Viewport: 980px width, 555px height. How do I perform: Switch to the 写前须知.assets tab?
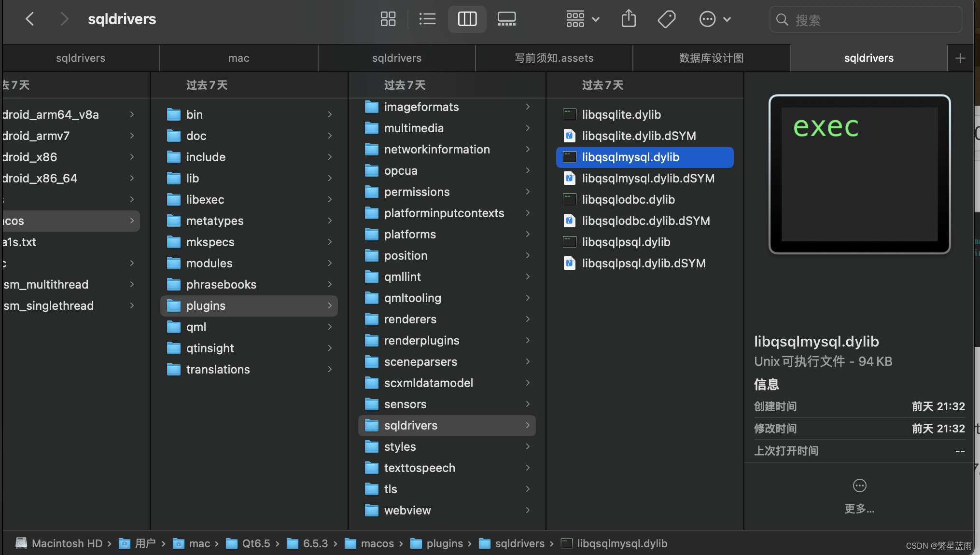click(x=554, y=58)
